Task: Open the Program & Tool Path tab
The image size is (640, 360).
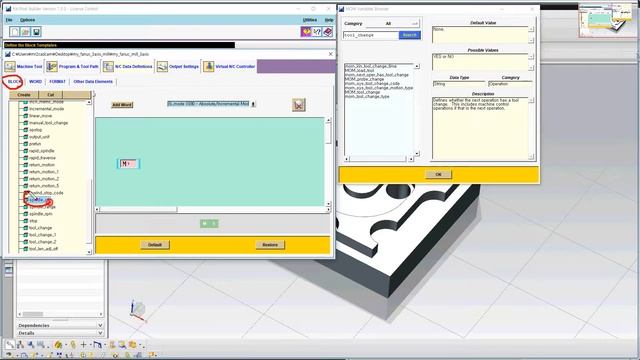Action: pyautogui.click(x=73, y=66)
